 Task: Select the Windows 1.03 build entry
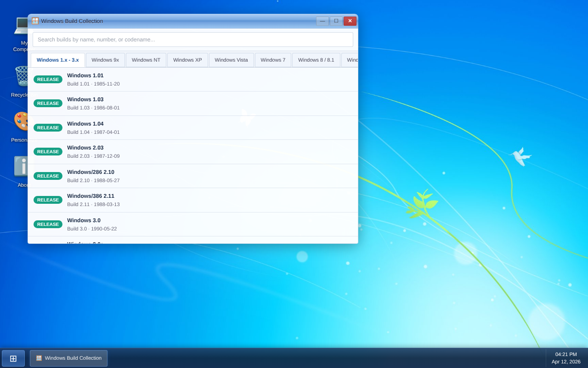pyautogui.click(x=193, y=103)
